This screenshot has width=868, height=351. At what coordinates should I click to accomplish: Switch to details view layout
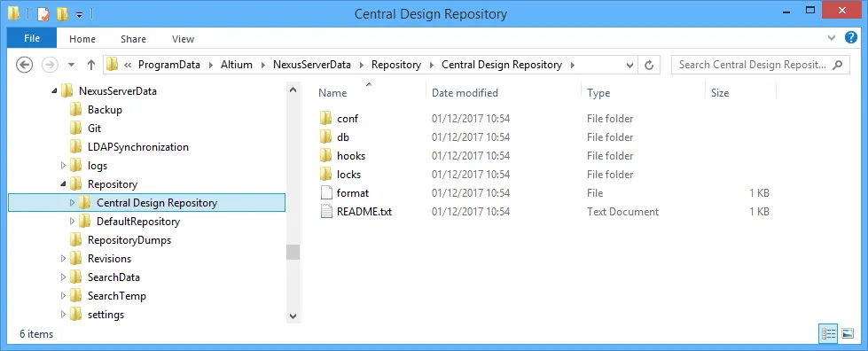(829, 333)
